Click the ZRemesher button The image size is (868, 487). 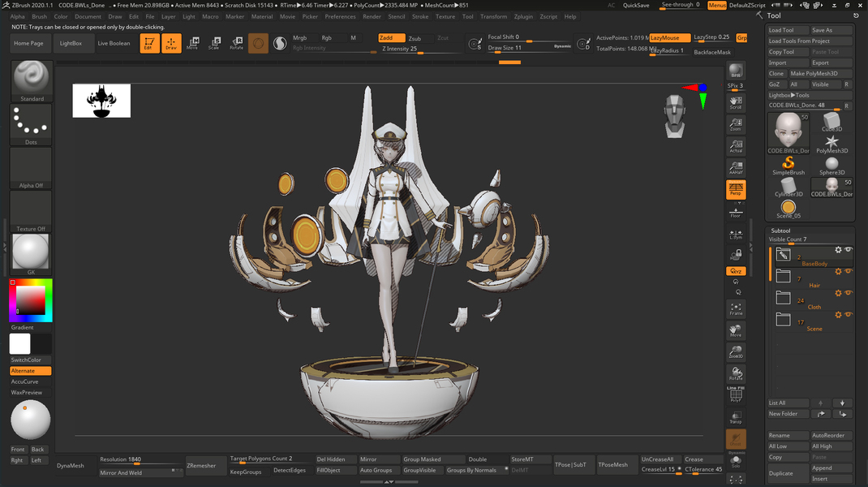(x=202, y=465)
